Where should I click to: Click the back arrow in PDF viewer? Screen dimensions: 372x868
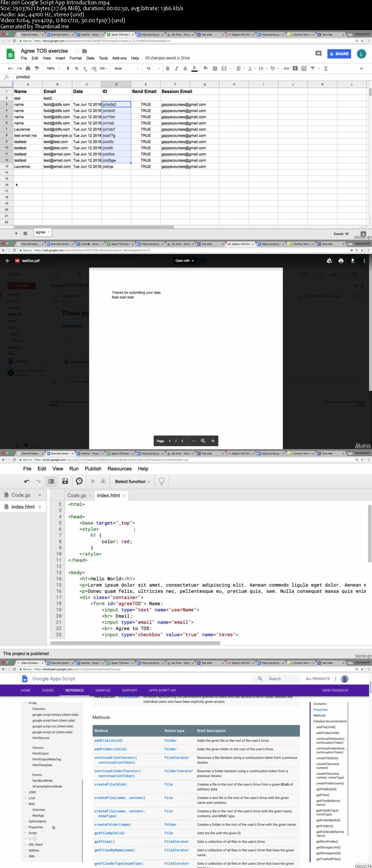coord(8,261)
